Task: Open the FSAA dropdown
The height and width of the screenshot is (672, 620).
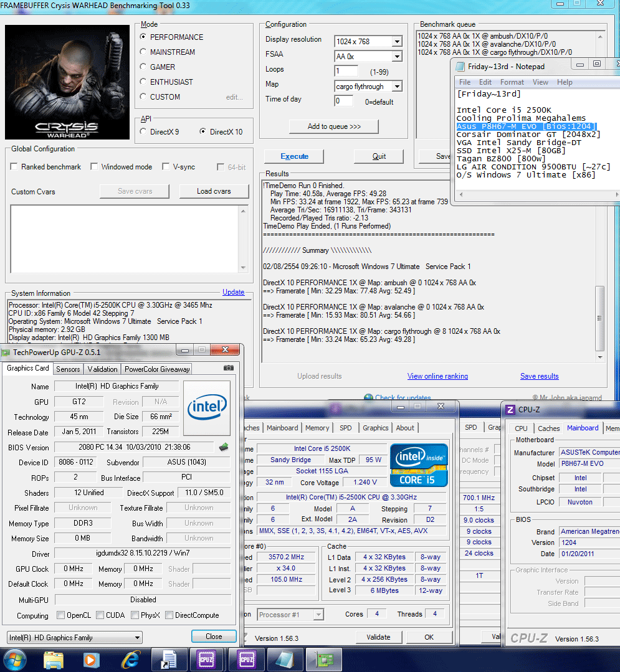Action: 397,57
